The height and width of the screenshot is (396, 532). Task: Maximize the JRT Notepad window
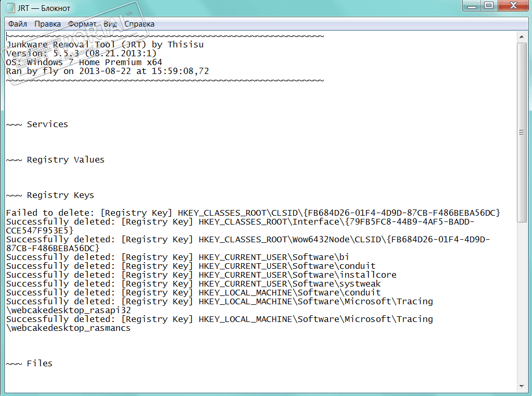(489, 6)
